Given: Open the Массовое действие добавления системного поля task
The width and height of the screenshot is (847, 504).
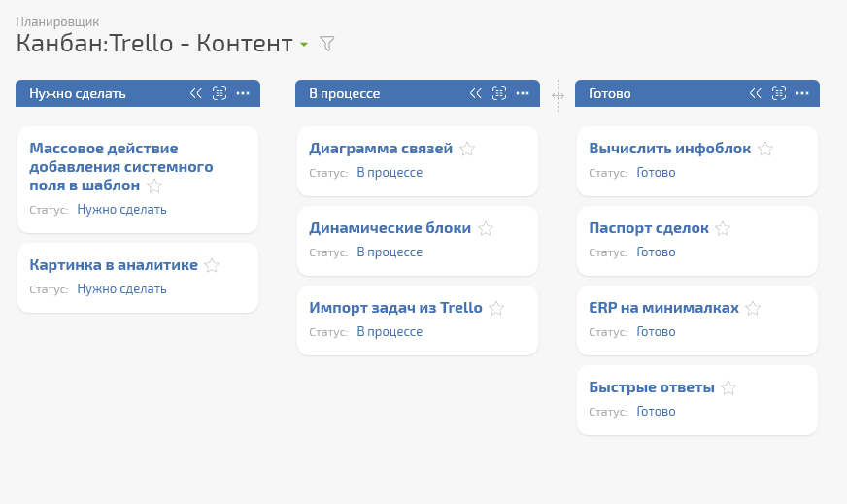Looking at the screenshot, I should point(121,166).
